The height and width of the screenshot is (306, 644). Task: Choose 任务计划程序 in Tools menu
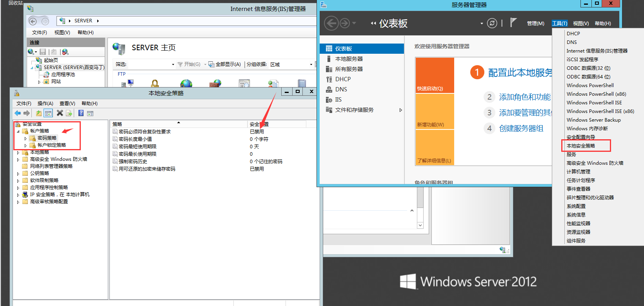pyautogui.click(x=581, y=180)
